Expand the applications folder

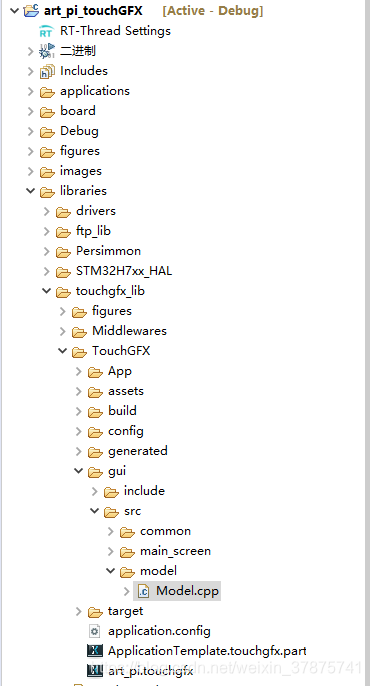click(x=31, y=91)
